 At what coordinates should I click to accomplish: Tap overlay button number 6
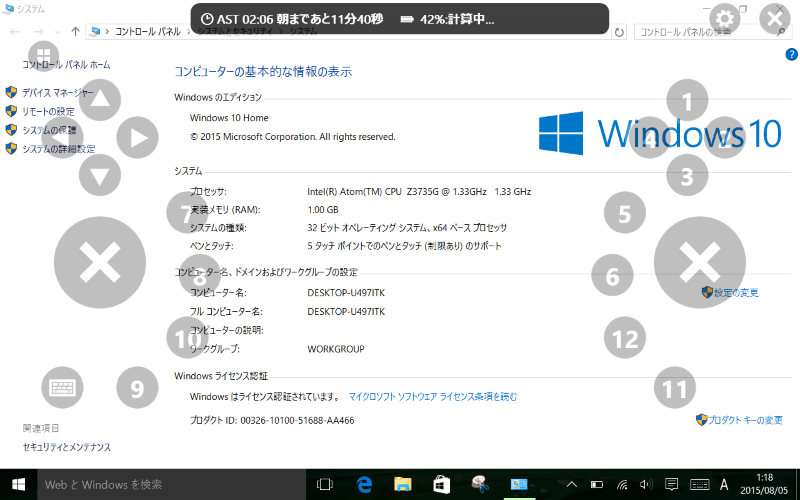pyautogui.click(x=612, y=275)
